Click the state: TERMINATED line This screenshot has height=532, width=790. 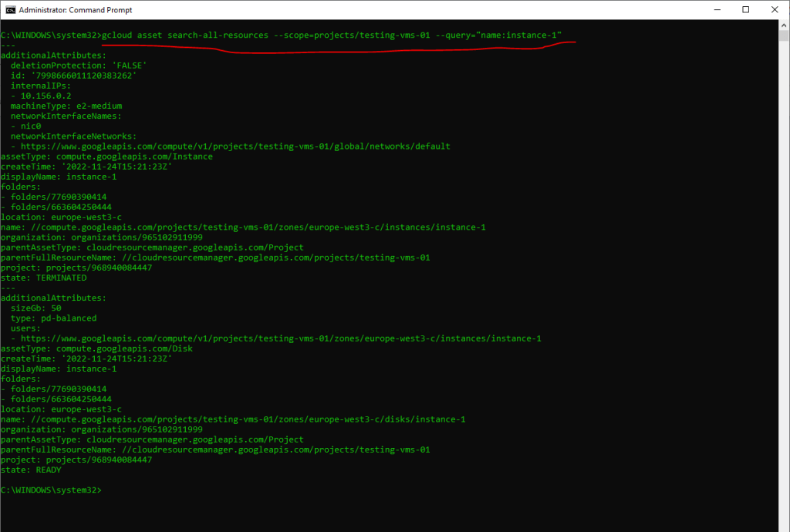pos(43,278)
